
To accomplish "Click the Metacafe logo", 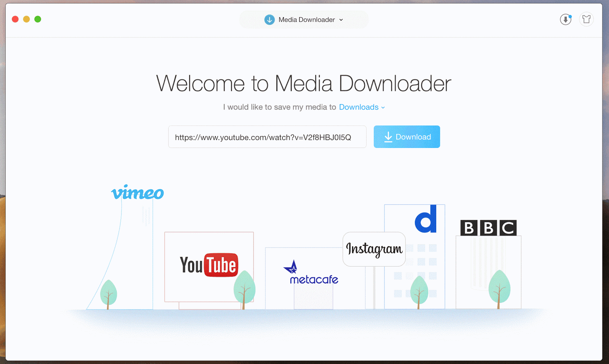I will [311, 273].
